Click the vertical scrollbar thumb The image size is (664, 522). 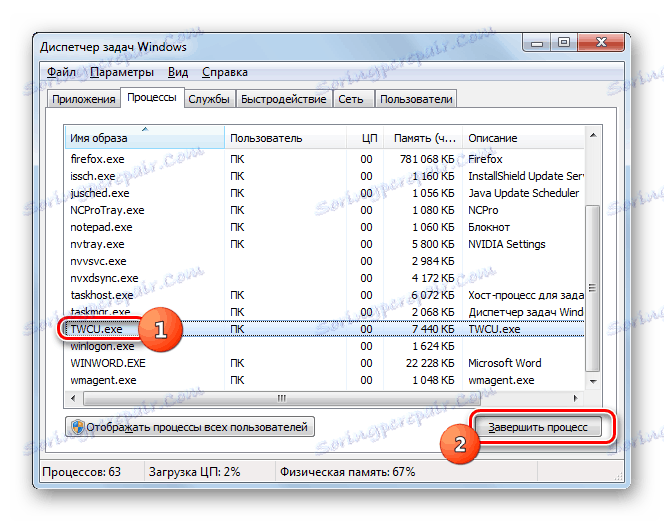[x=592, y=288]
